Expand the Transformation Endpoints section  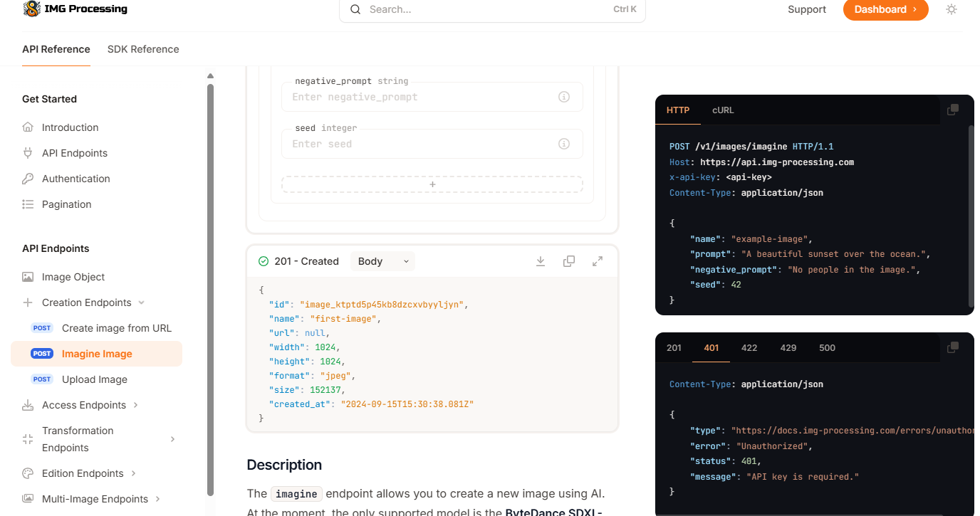173,439
